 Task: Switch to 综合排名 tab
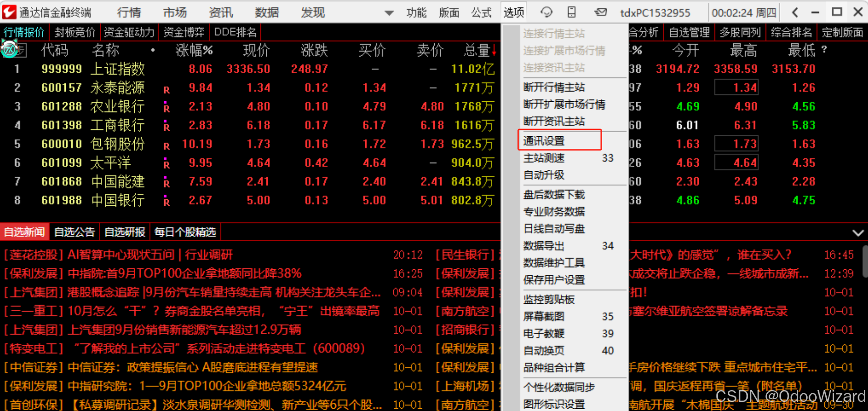pos(791,32)
